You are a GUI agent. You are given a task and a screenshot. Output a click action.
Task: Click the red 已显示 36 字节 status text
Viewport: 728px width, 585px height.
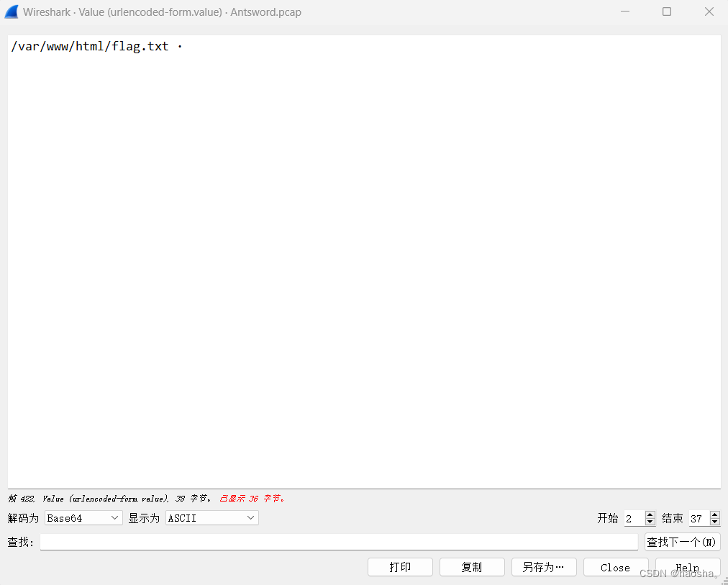point(252,499)
